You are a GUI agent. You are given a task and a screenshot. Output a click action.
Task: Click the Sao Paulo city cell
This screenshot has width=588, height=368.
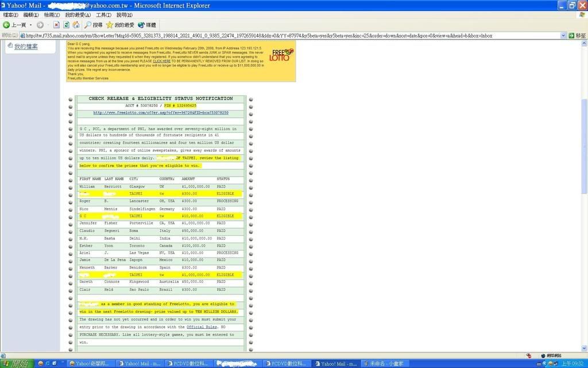[139, 290]
